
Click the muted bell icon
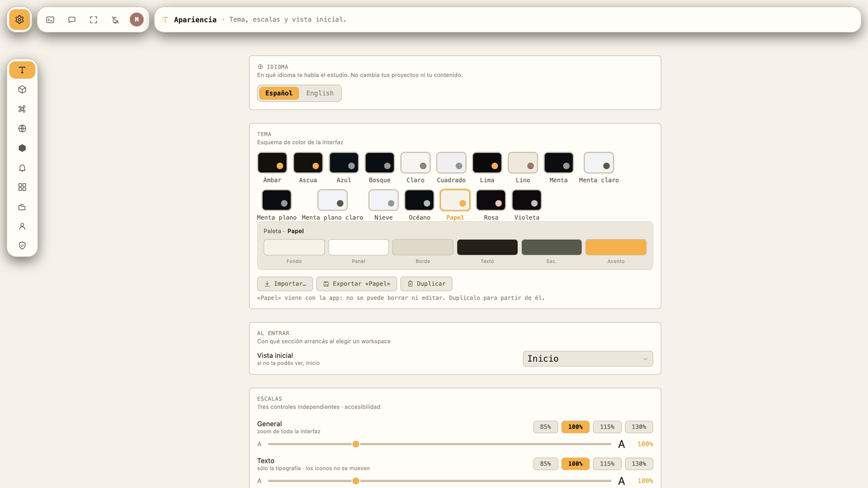pyautogui.click(x=115, y=20)
